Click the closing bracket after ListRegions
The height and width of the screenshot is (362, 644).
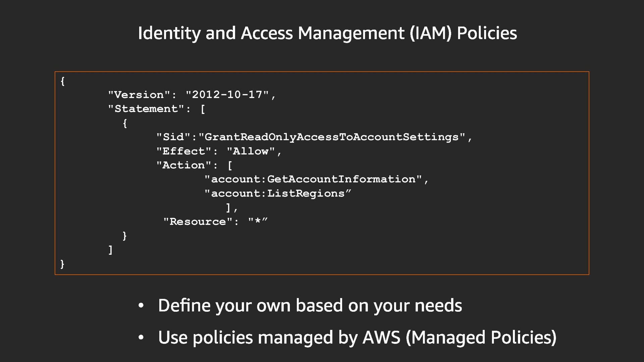tap(228, 207)
